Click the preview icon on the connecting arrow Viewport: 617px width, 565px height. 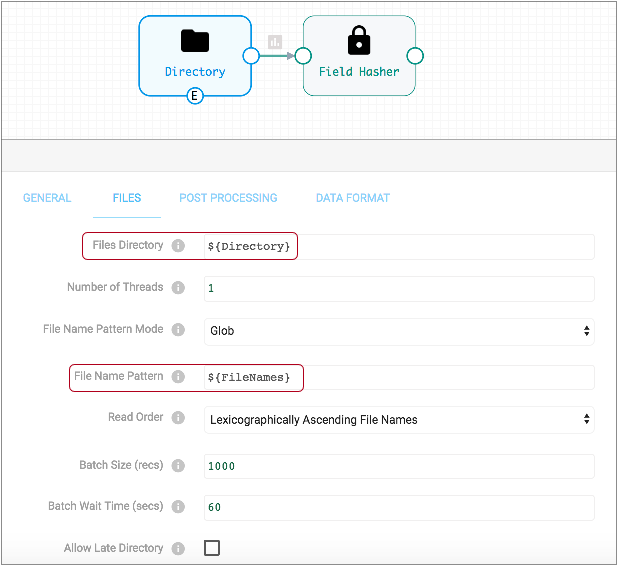(x=275, y=42)
